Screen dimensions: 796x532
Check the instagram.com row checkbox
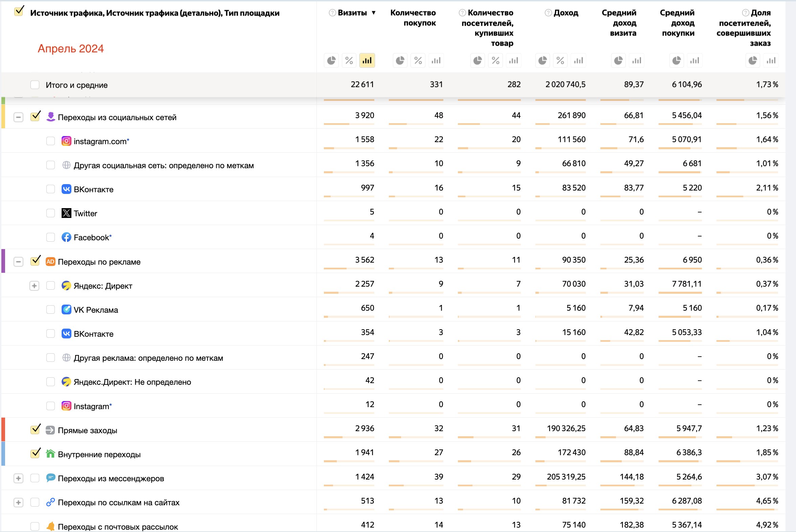(50, 141)
